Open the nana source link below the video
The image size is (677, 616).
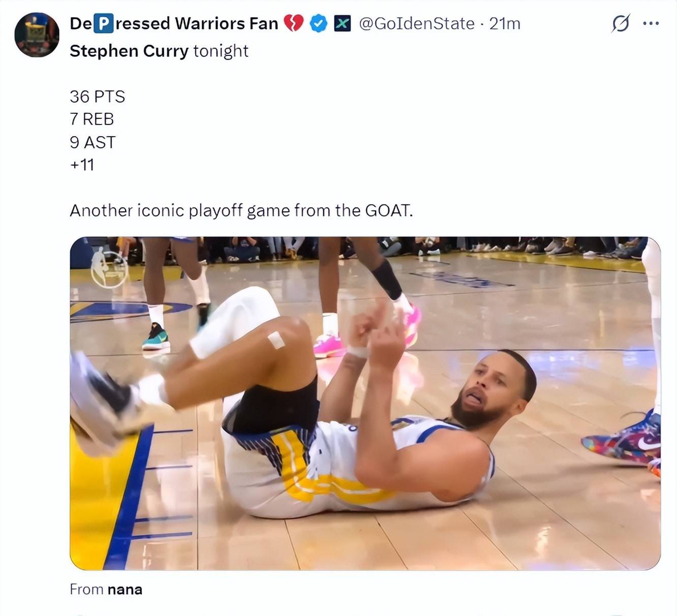pyautogui.click(x=125, y=589)
